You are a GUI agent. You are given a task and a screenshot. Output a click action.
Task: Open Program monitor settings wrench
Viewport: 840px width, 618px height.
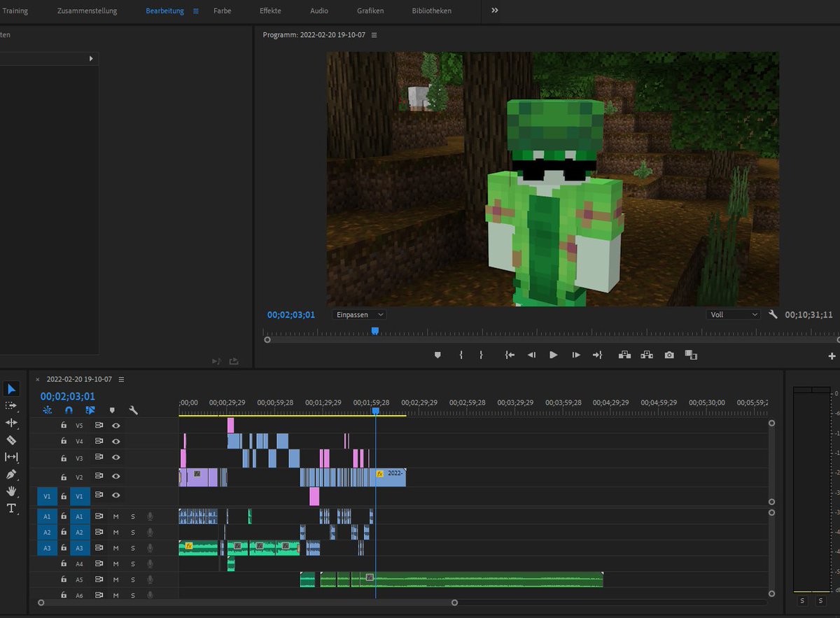coord(773,315)
